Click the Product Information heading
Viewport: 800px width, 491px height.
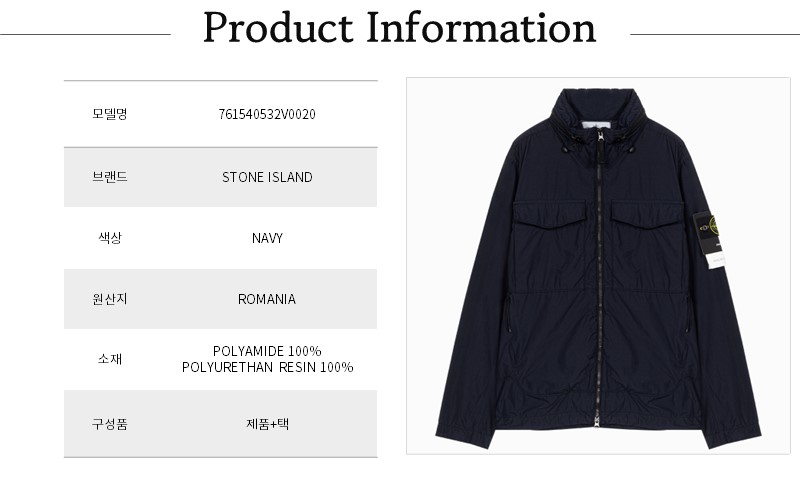[400, 30]
